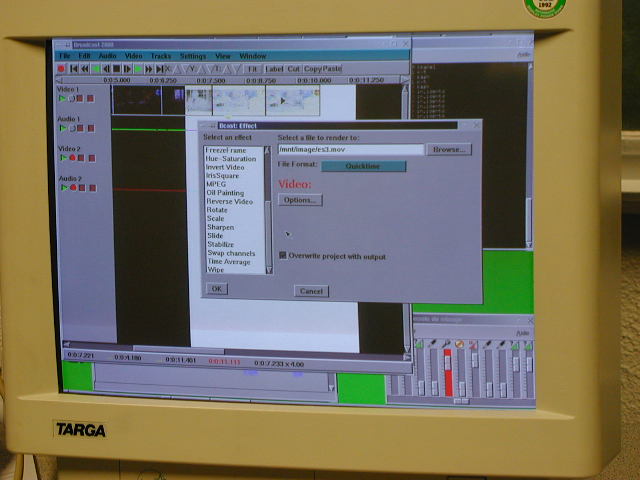Click the play arrow icon on Audio 2 track

point(63,187)
